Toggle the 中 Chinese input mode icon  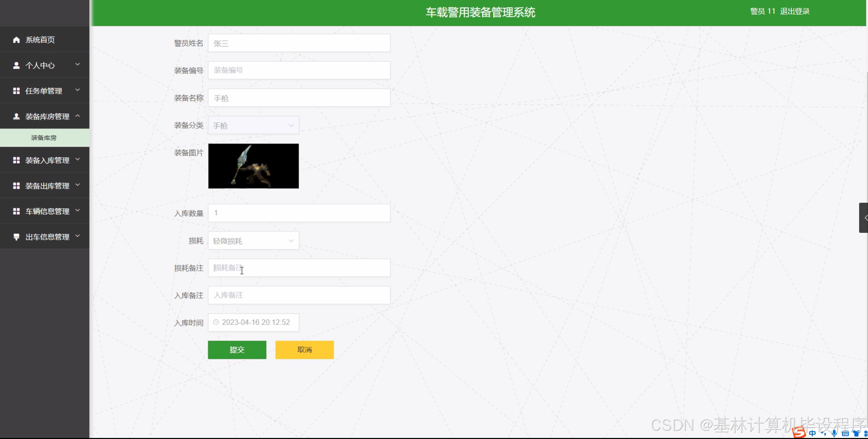(812, 433)
